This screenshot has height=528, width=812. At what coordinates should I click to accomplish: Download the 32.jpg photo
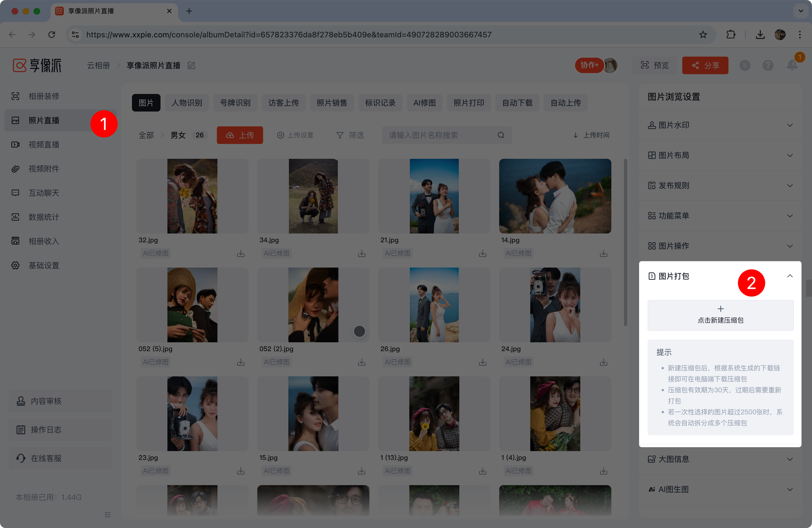(x=241, y=254)
